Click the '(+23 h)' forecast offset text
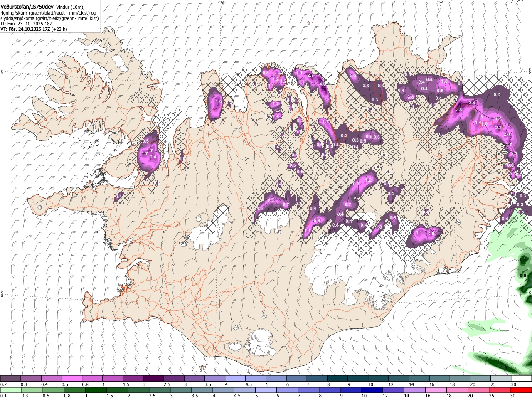 pos(59,29)
